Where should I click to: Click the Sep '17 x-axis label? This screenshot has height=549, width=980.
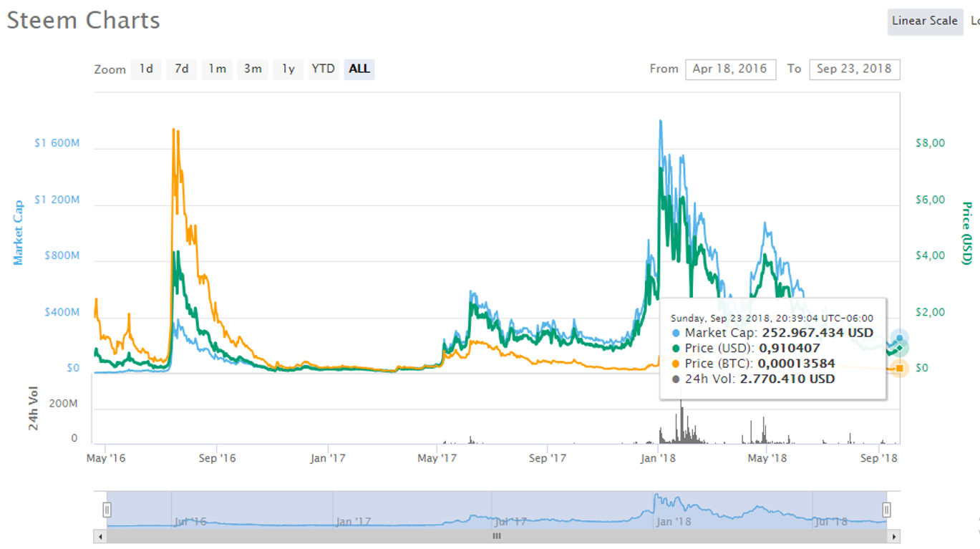pyautogui.click(x=548, y=458)
